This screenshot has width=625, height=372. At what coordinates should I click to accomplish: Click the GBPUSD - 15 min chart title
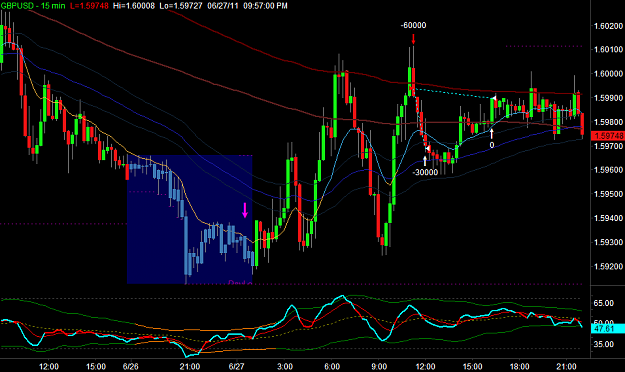[x=33, y=6]
